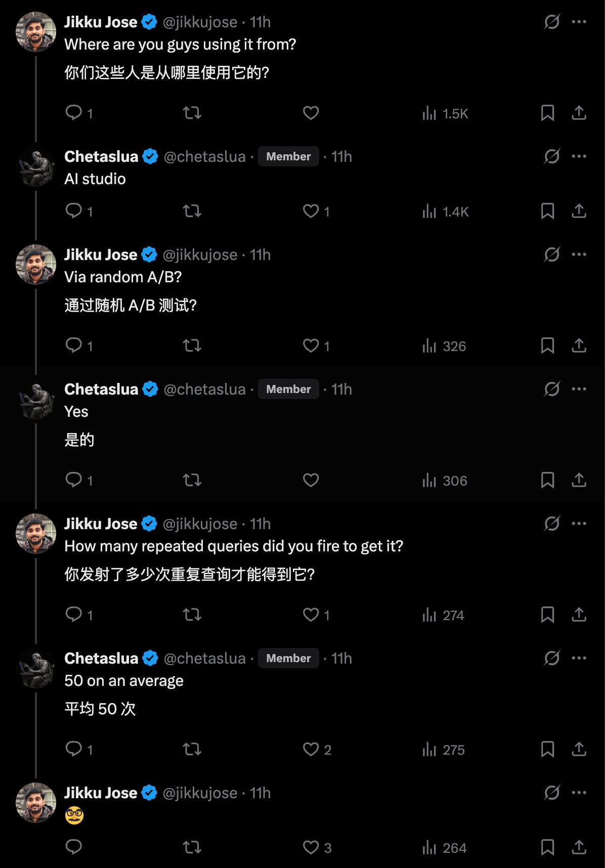Open Chetaslua's name on "50 on an average" reply
605x868 pixels.
tap(101, 659)
